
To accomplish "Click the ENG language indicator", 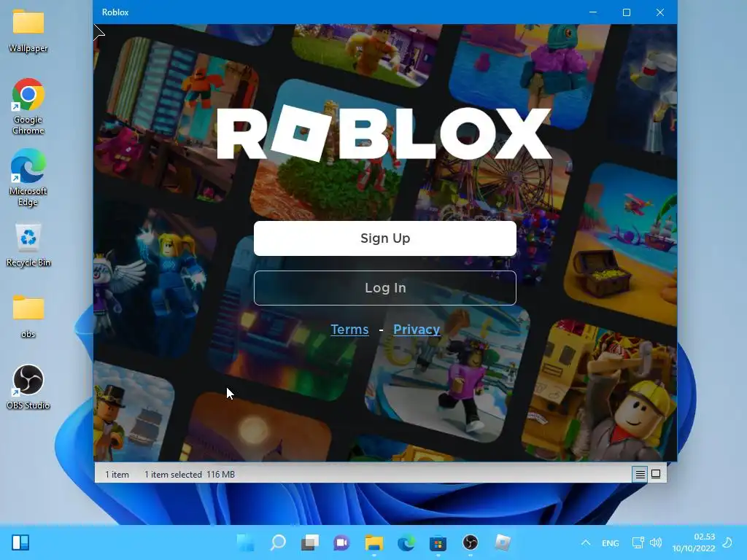I will click(x=611, y=543).
